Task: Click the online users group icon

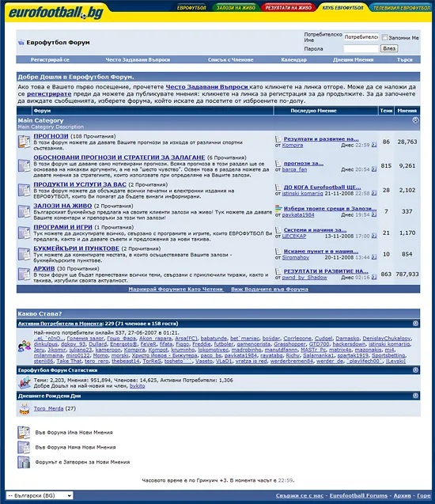Action: (x=25, y=347)
